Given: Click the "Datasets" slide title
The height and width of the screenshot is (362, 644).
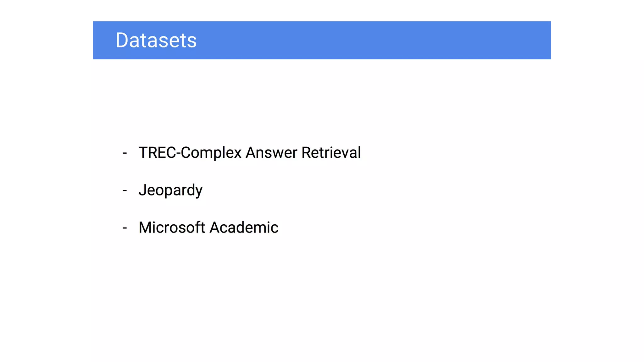Looking at the screenshot, I should (156, 40).
